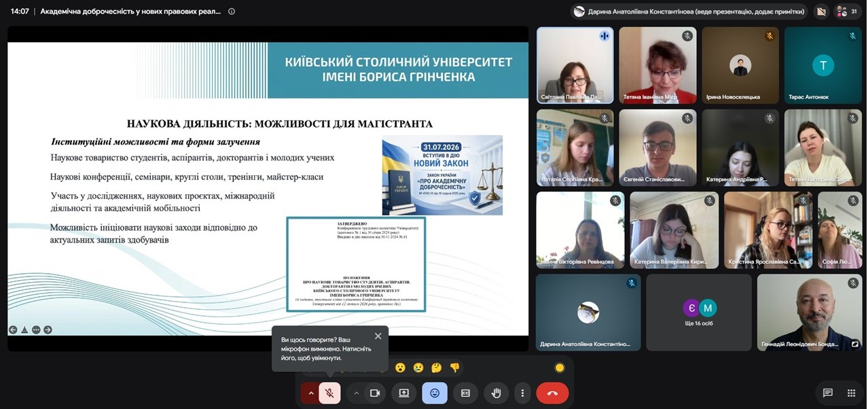Click muted mic icon on Тетяна Іванівна tile
868x409 pixels.
pos(687,36)
